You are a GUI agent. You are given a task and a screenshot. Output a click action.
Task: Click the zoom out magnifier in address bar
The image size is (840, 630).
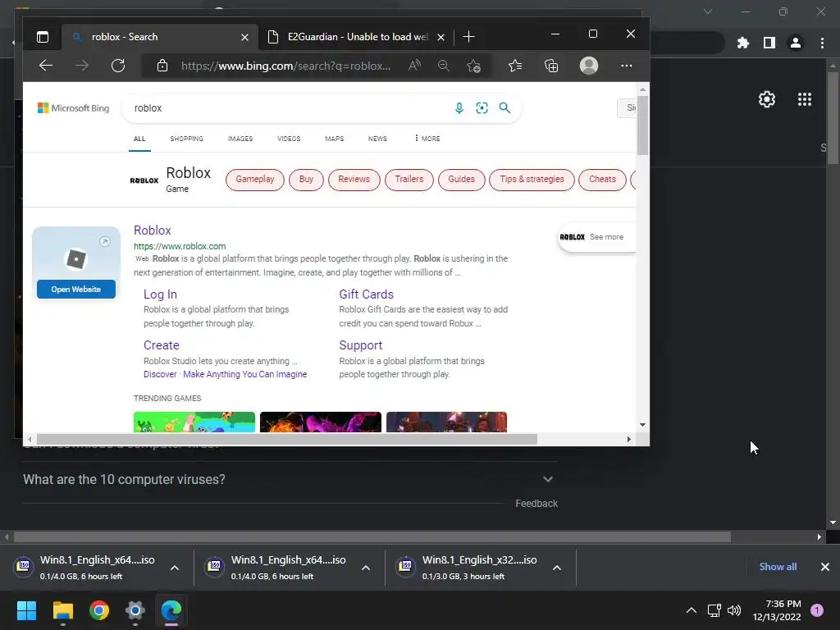coord(444,66)
